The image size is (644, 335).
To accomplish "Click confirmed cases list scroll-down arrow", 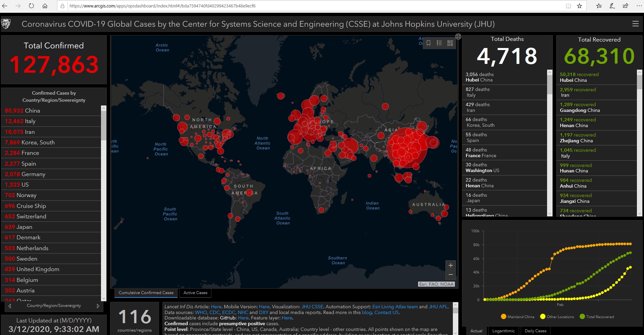I will point(104,298).
